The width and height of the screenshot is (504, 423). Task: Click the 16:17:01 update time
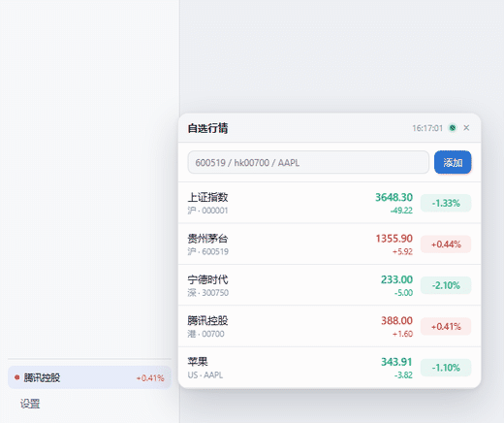427,128
